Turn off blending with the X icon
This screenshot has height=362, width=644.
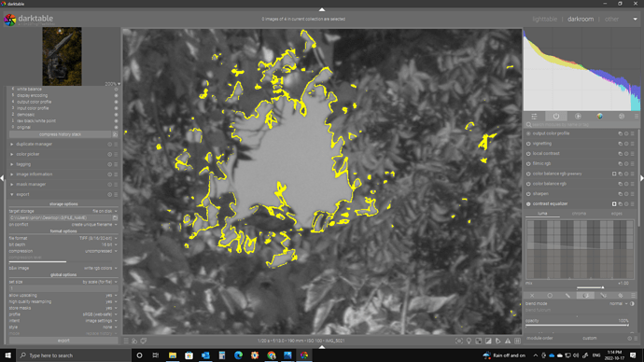click(x=532, y=296)
